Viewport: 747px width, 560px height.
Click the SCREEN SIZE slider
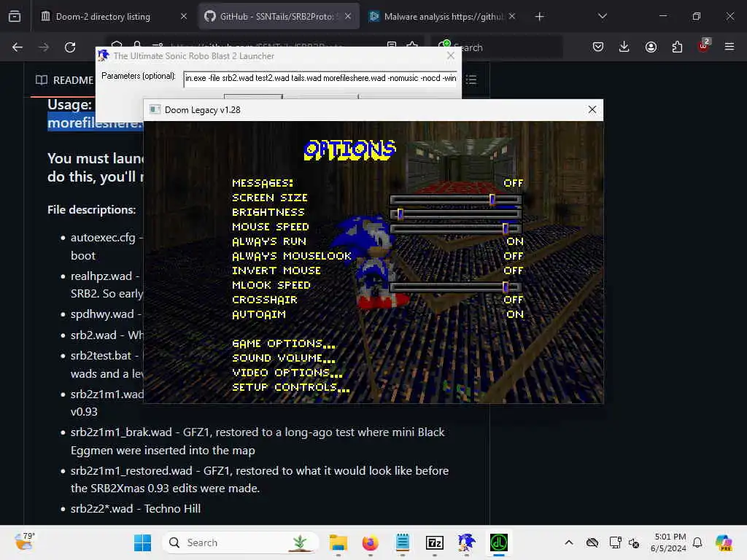click(x=455, y=198)
